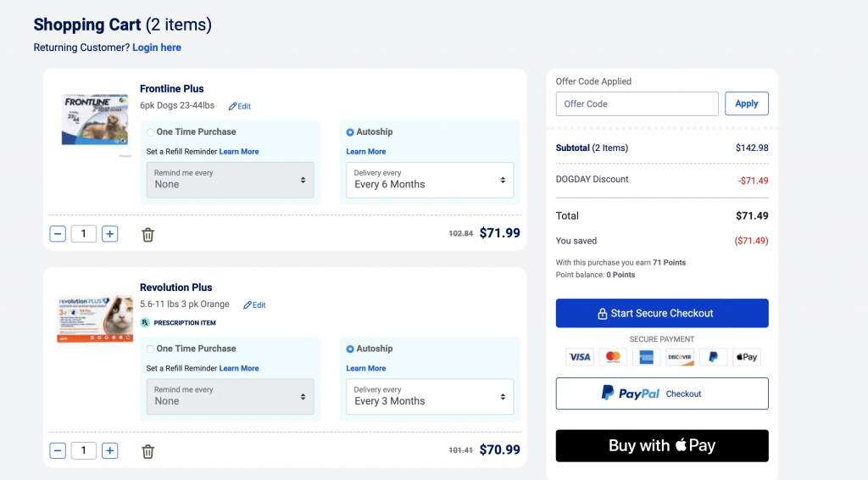This screenshot has width=868, height=480.
Task: Pay using the PayPal Checkout button
Action: 661,393
